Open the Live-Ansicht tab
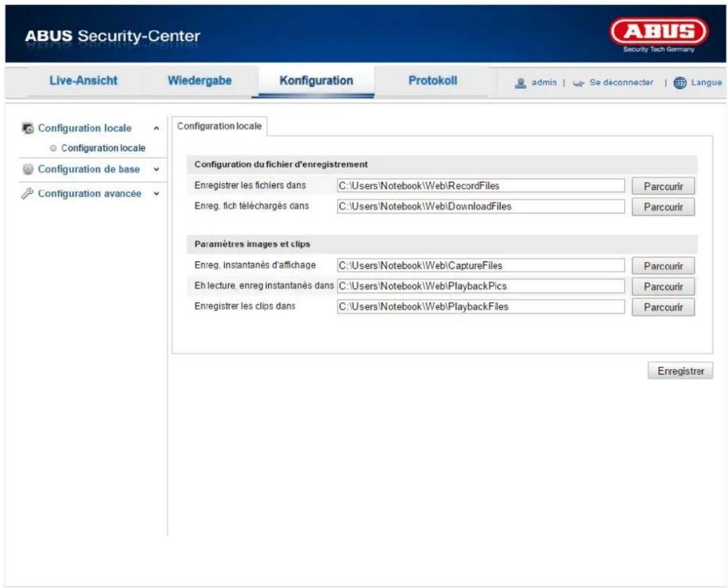Viewport: 728px width, 588px height. click(x=84, y=81)
